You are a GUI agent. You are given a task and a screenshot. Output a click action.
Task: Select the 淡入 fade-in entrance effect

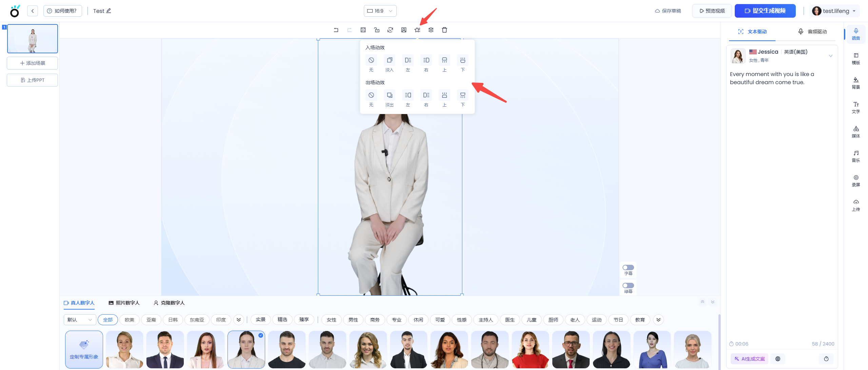point(390,60)
